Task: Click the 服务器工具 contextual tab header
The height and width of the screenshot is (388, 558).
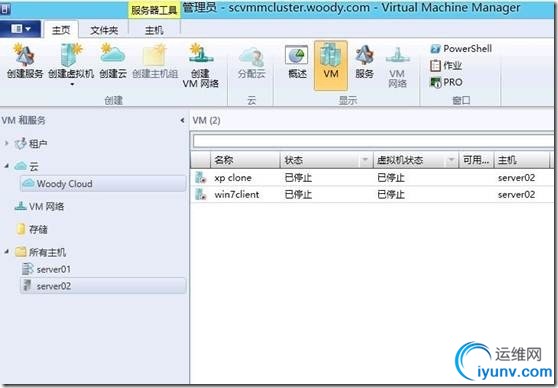Action: [x=154, y=10]
